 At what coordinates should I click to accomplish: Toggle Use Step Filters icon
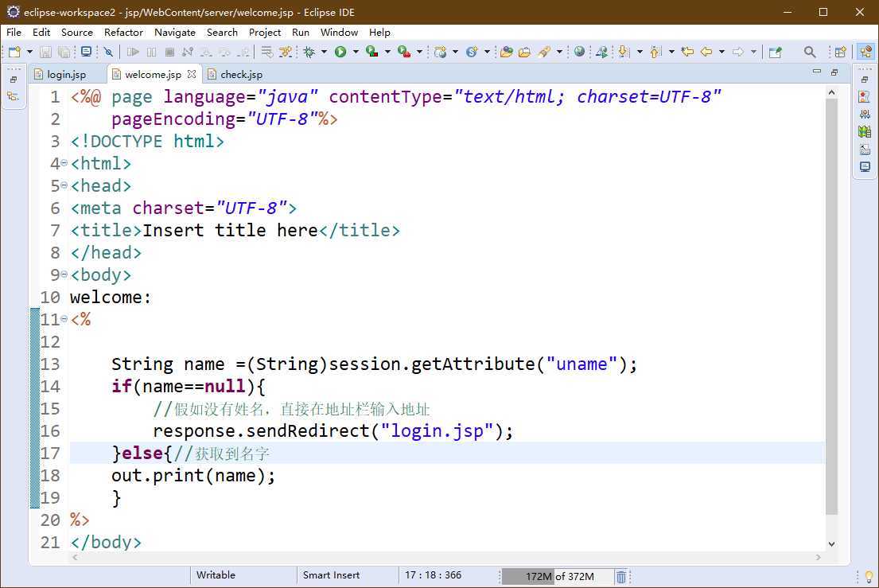tap(286, 53)
